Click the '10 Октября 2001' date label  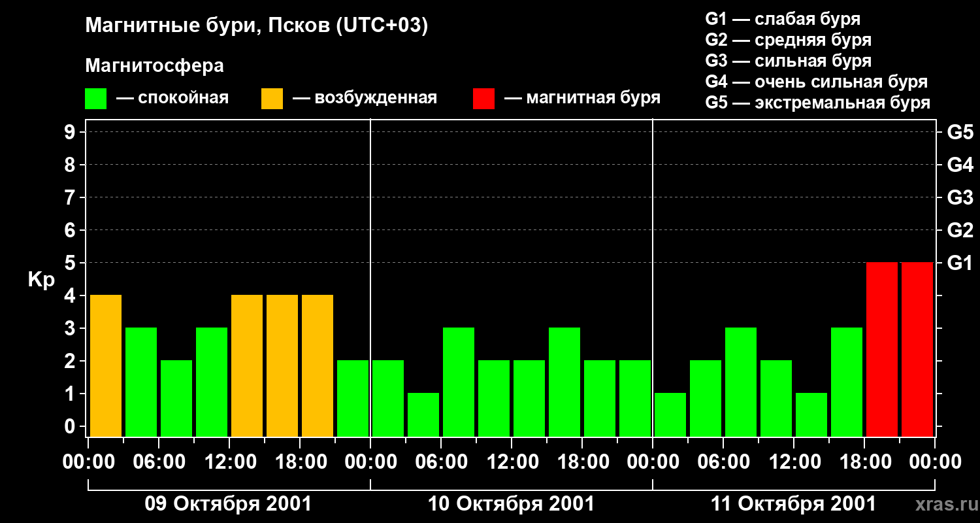pyautogui.click(x=511, y=504)
